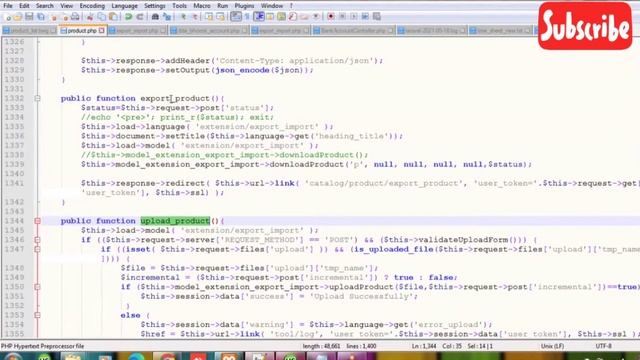The image size is (640, 360).
Task: Stop macro recording toolbar icon
Action: click(x=342, y=17)
